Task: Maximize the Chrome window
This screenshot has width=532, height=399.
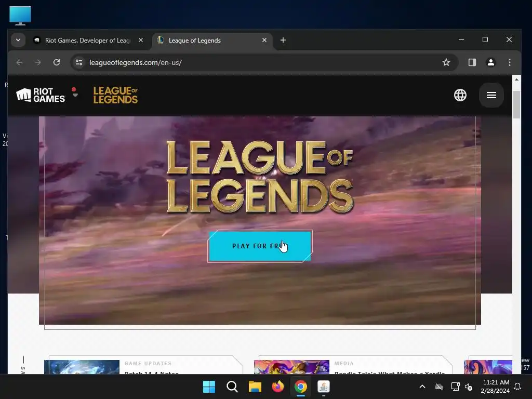Action: click(485, 39)
